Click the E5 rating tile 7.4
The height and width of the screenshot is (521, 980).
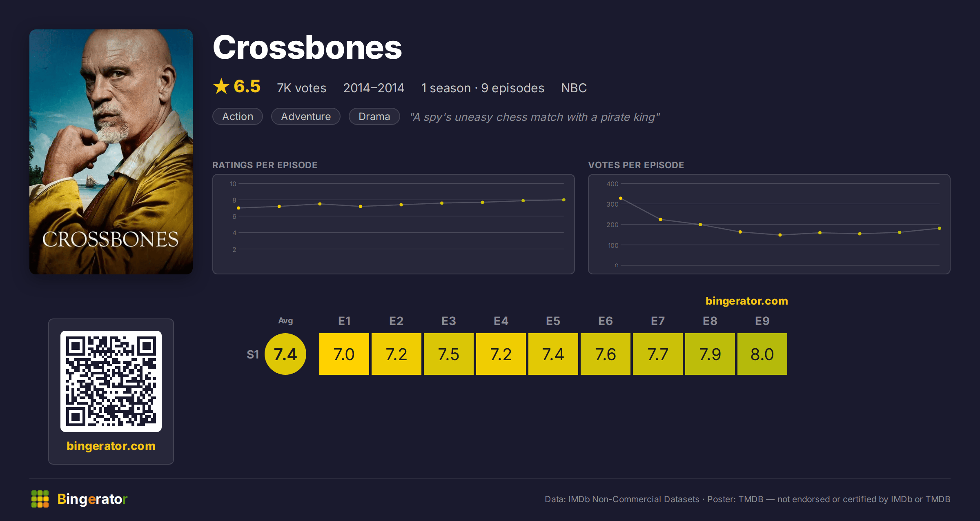coord(553,354)
